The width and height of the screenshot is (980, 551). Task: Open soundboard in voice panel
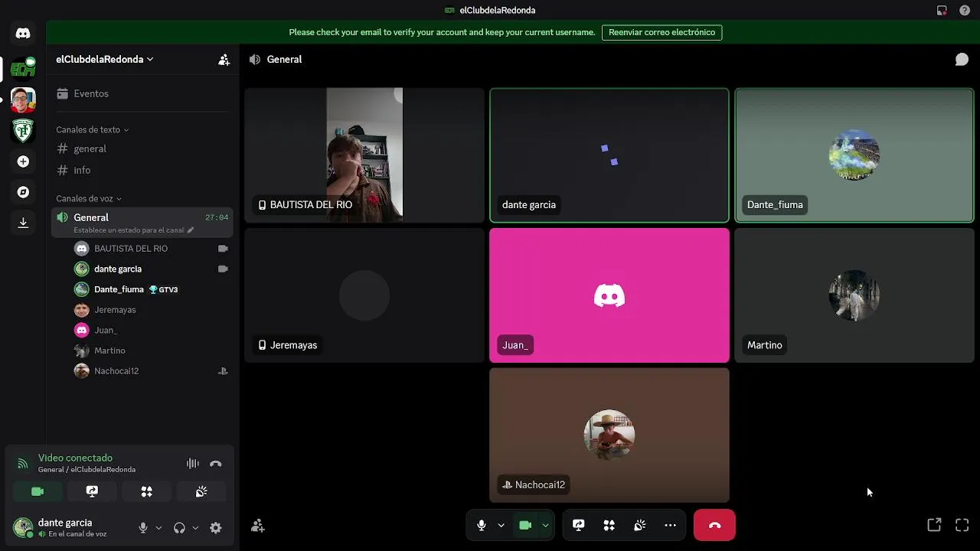pos(201,491)
